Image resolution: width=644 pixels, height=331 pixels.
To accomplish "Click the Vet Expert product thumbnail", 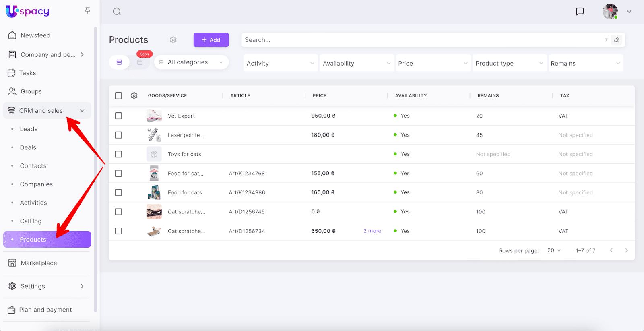I will click(154, 116).
